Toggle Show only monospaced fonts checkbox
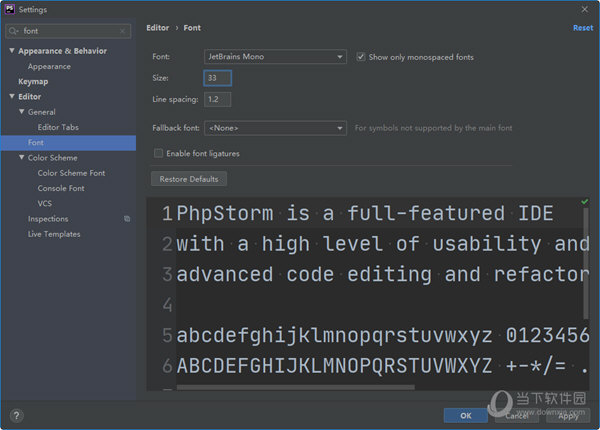 [x=360, y=57]
